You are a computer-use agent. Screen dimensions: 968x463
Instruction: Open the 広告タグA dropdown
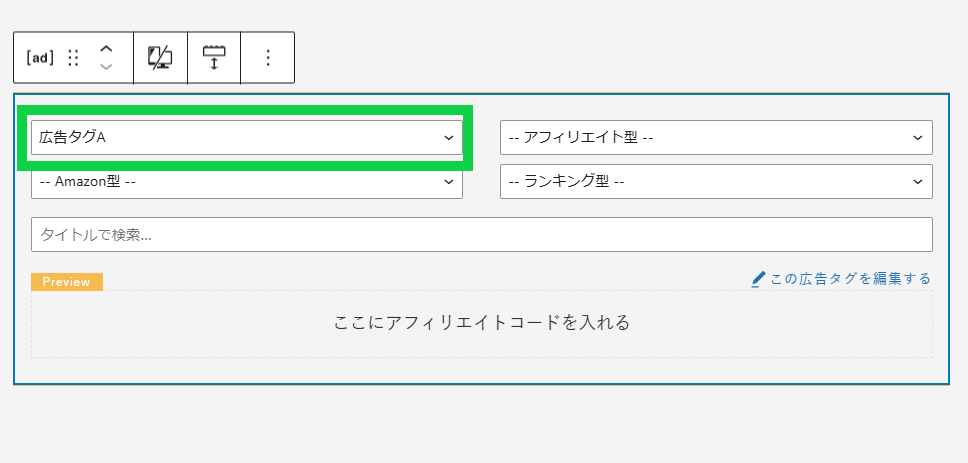(x=247, y=138)
